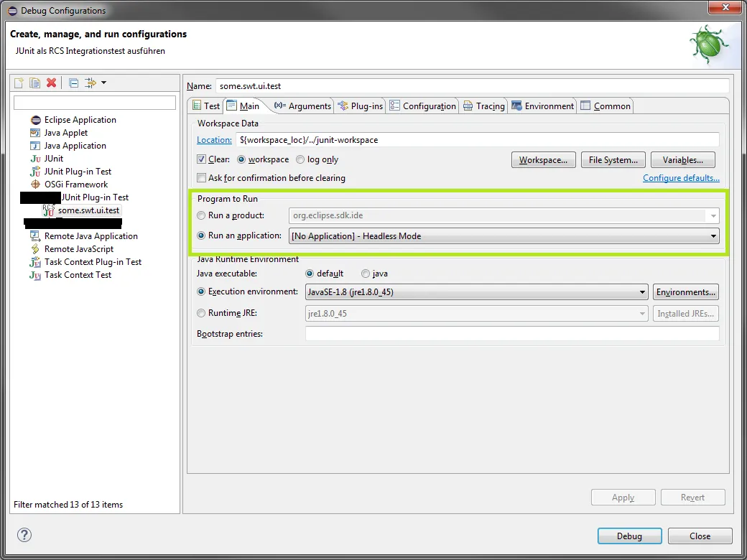Open the Environment tab
The width and height of the screenshot is (747, 560).
coord(542,106)
